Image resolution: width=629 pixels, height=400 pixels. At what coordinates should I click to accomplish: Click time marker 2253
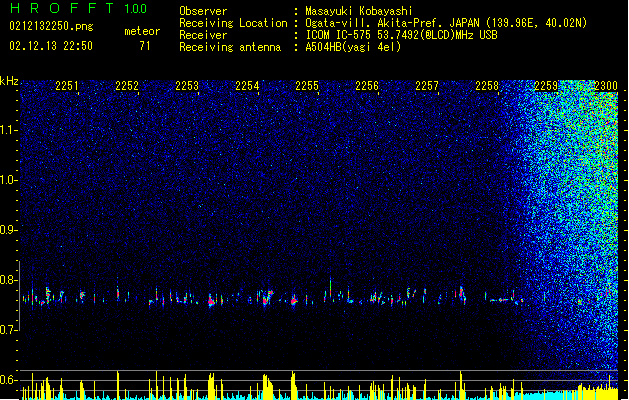(x=187, y=85)
